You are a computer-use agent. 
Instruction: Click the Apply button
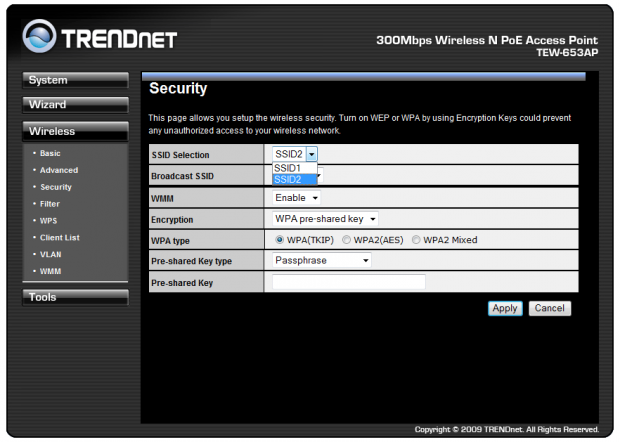pos(505,308)
